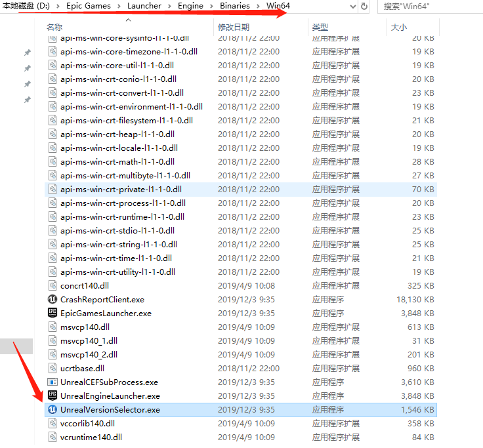Image resolution: width=483 pixels, height=448 pixels.
Task: Click the refresh button beside address bar
Action: (364, 6)
